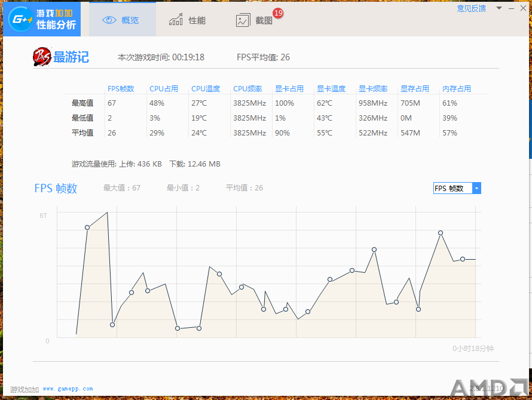Click the 705M max video memory value
The width and height of the screenshot is (532, 400).
(410, 103)
